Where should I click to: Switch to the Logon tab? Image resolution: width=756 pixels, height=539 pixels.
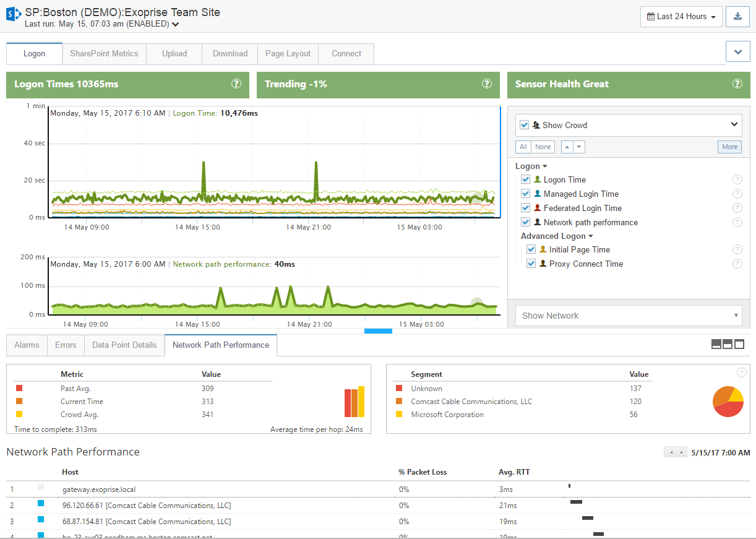pyautogui.click(x=34, y=53)
